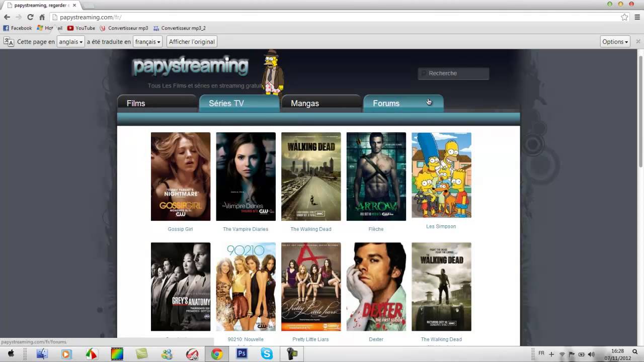Go back with the browser back arrow
The height and width of the screenshot is (362, 644).
click(7, 17)
